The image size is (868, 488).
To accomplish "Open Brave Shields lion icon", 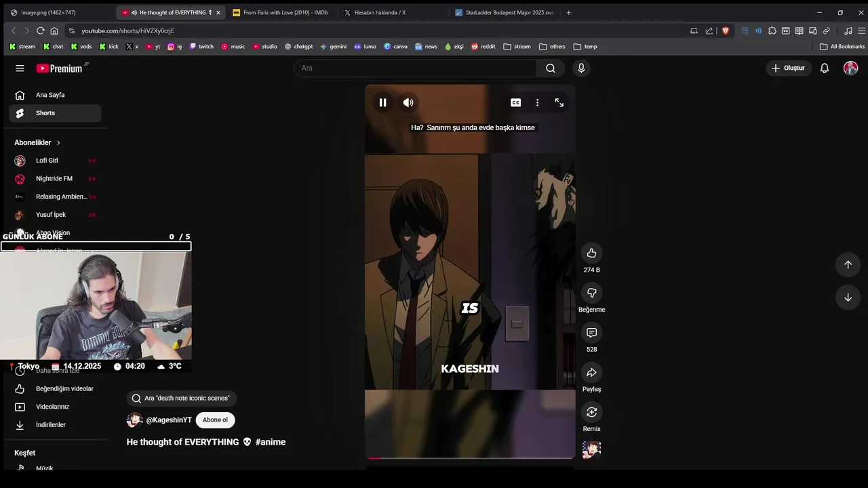I will tap(725, 30).
